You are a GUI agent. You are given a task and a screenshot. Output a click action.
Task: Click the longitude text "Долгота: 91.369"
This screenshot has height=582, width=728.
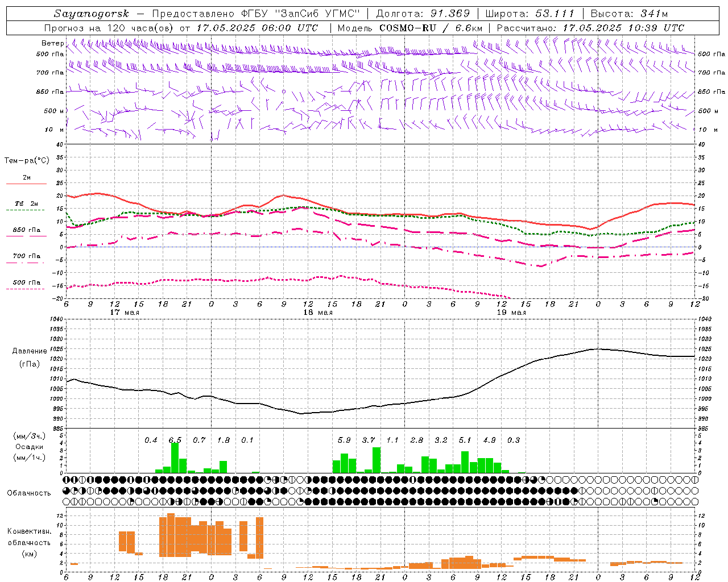point(423,14)
